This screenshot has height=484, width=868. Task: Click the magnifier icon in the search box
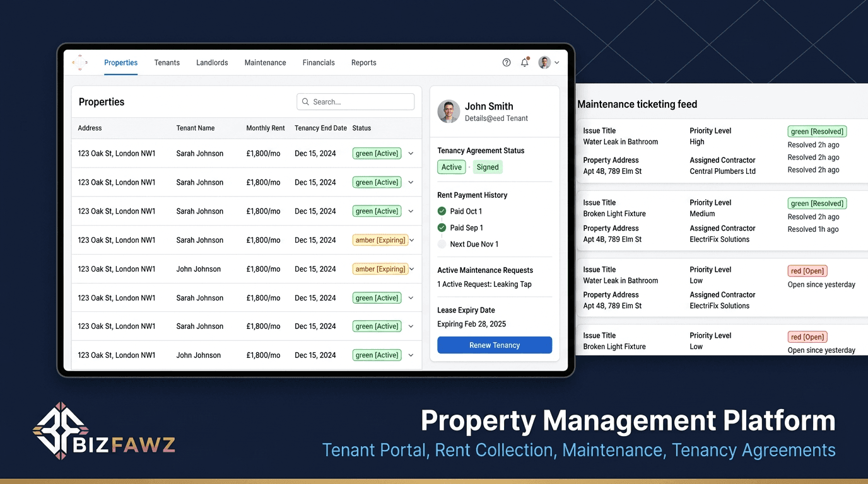pos(306,101)
